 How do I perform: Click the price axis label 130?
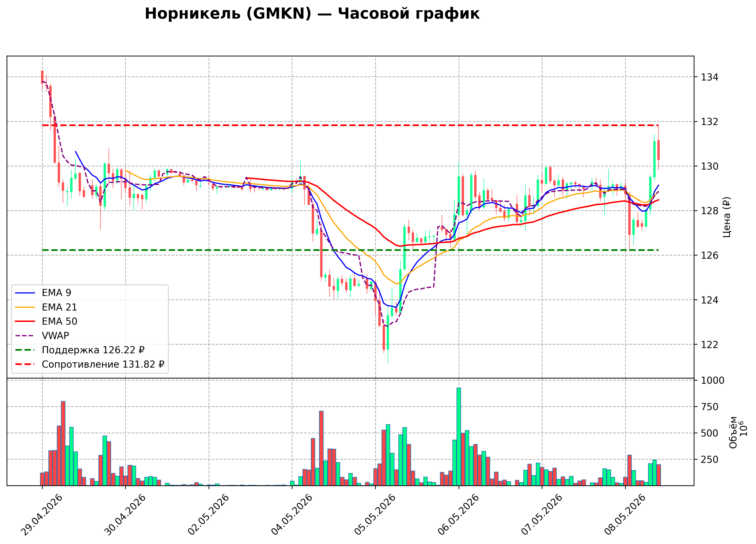pyautogui.click(x=710, y=166)
